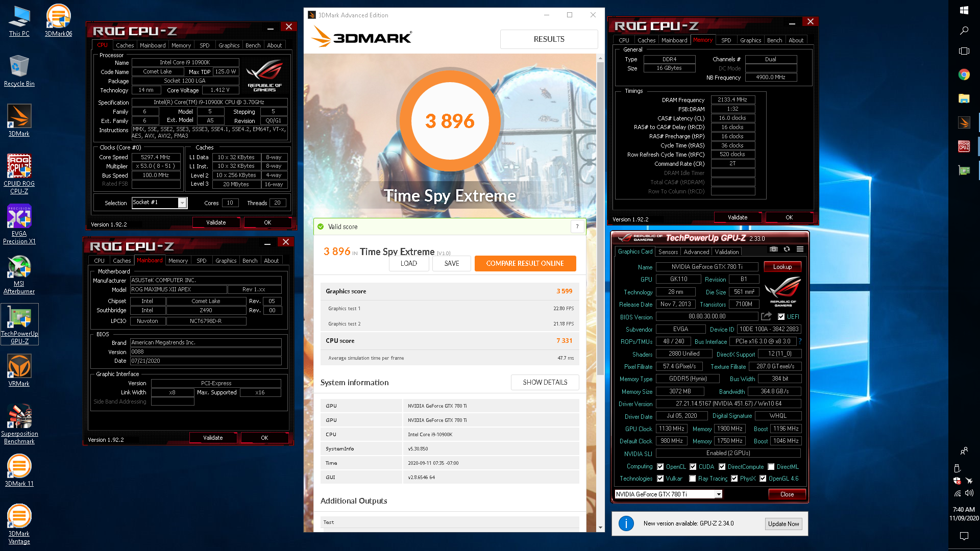Switch to Sensors tab in GPU-Z
The image size is (980, 551).
[x=668, y=252]
